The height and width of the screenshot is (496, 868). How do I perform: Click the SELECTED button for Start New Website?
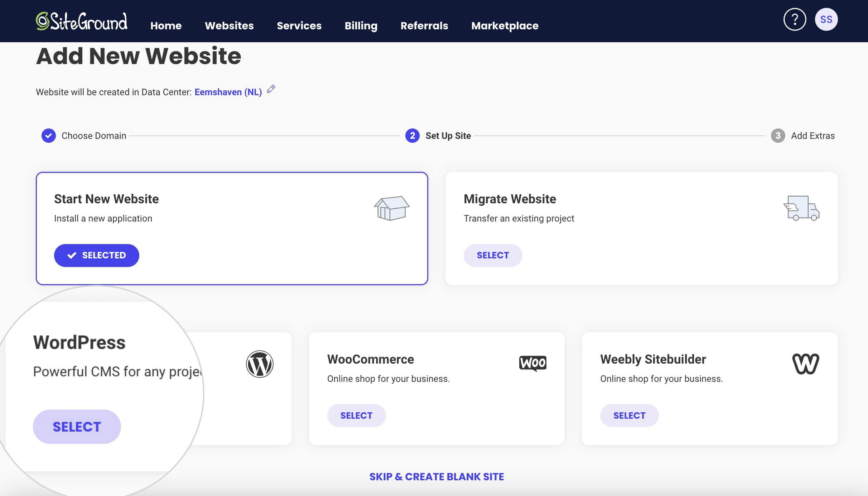[97, 255]
